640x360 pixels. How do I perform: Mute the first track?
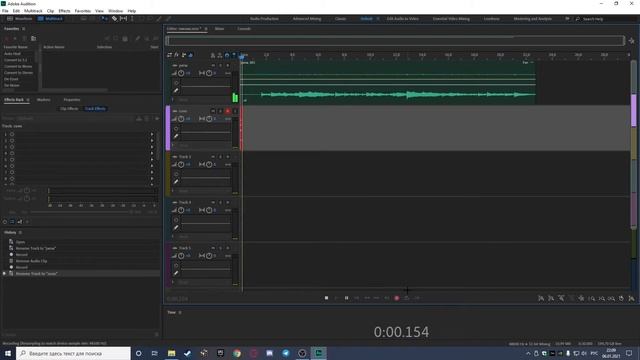(x=213, y=65)
